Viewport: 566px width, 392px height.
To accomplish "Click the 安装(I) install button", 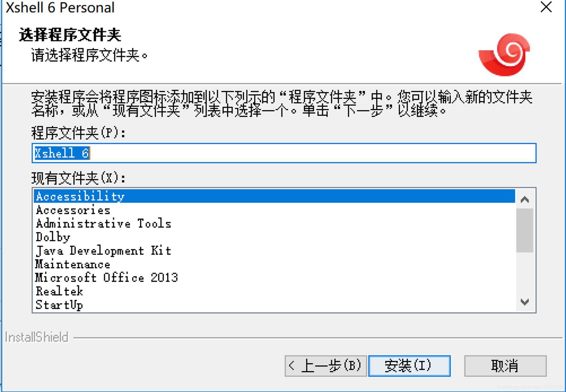I will point(409,366).
